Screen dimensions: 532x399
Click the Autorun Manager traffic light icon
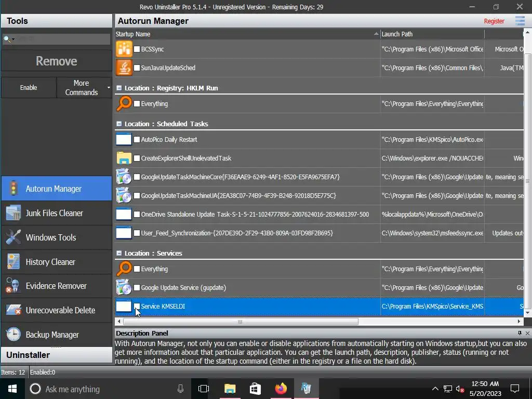pyautogui.click(x=13, y=188)
